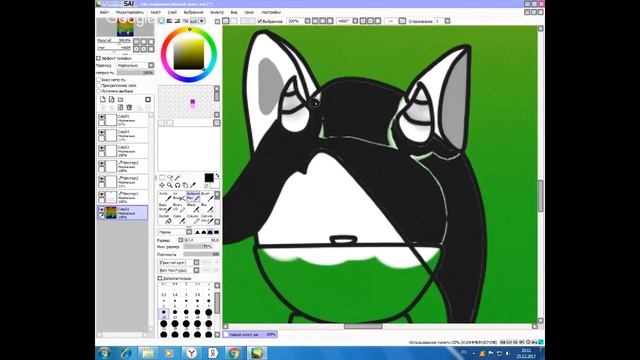Hide the Слой5 layer
640x360 pixels.
(x=101, y=117)
